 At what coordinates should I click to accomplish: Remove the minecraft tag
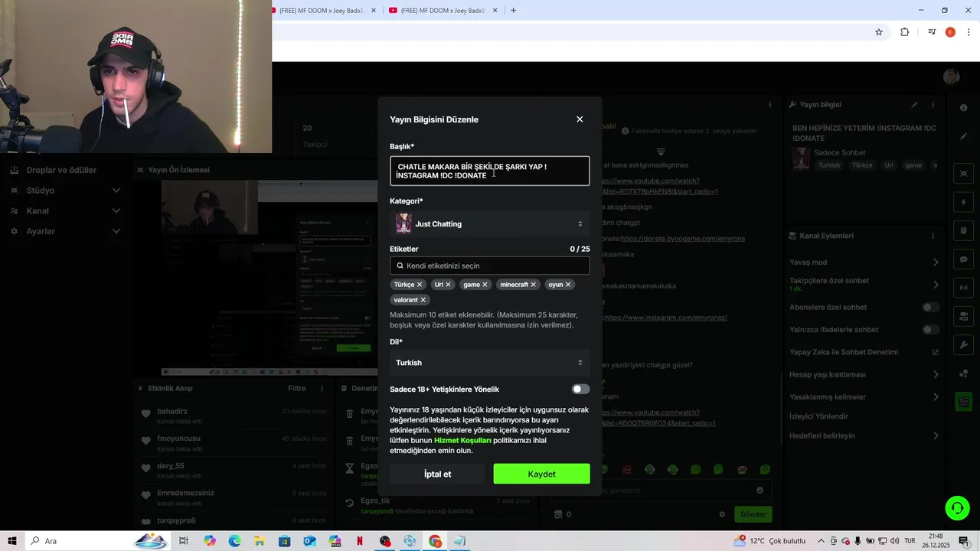tap(534, 285)
